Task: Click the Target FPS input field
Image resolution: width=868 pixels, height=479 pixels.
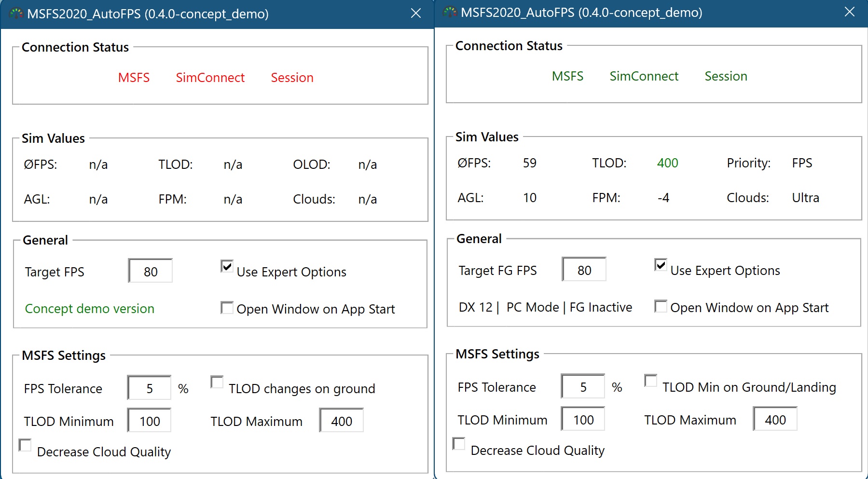Action: click(151, 271)
